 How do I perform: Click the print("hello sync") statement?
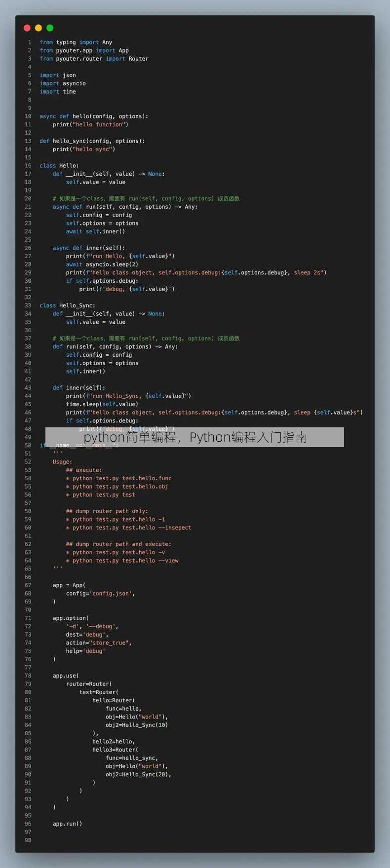pyautogui.click(x=84, y=149)
